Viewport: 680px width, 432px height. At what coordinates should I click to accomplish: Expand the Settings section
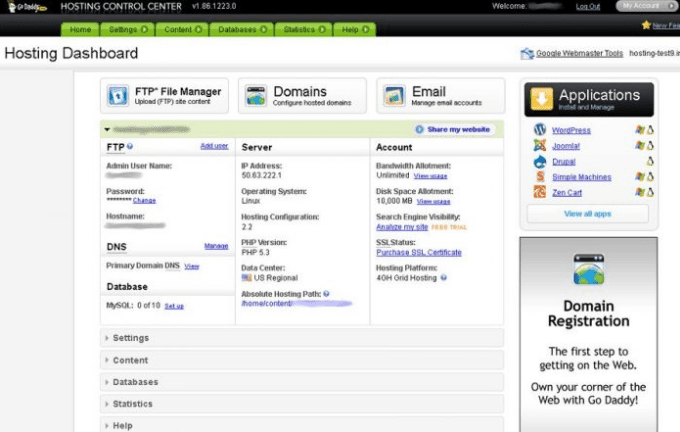click(x=130, y=338)
